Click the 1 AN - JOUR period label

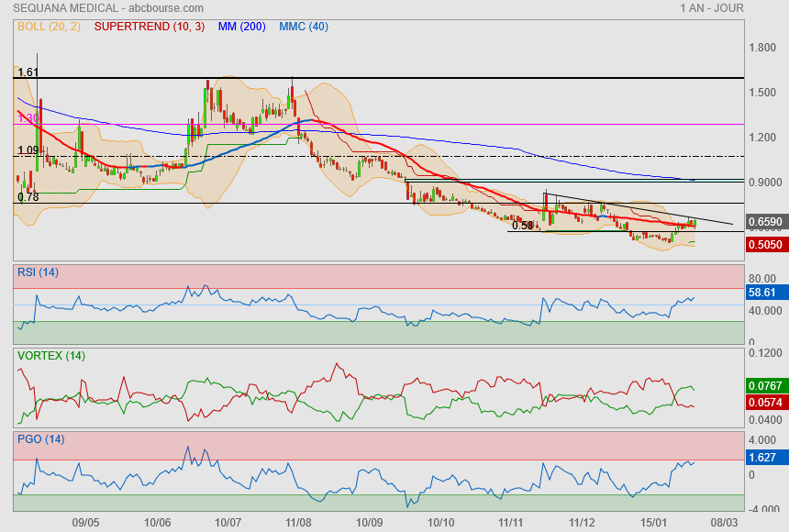click(x=712, y=8)
